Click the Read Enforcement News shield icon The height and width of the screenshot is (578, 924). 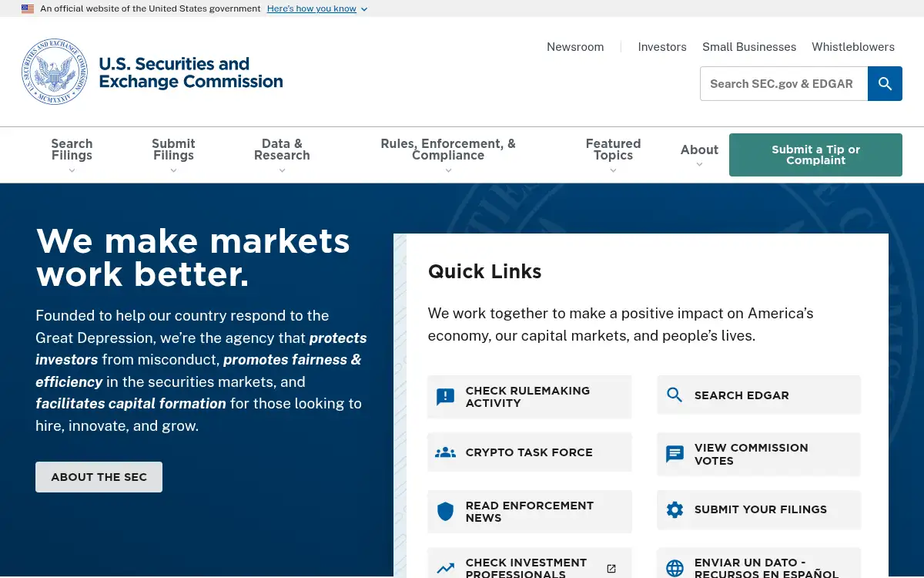pos(445,512)
